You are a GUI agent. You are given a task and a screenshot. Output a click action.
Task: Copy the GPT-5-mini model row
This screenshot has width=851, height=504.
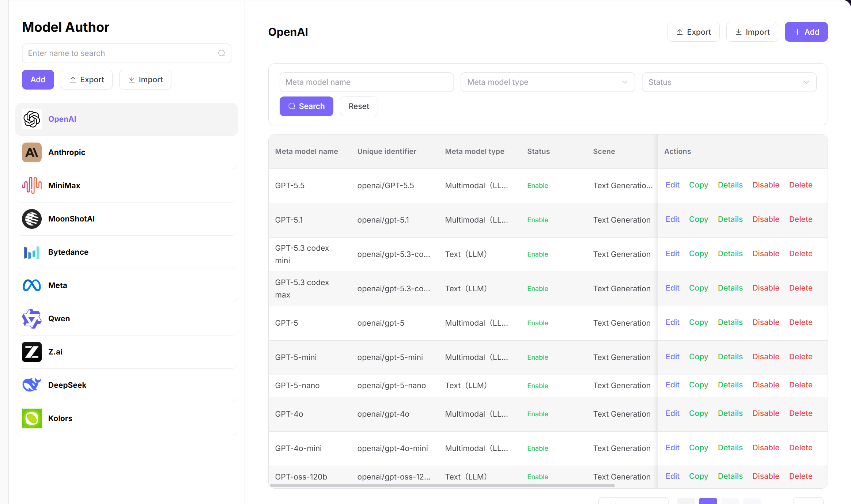pyautogui.click(x=699, y=357)
